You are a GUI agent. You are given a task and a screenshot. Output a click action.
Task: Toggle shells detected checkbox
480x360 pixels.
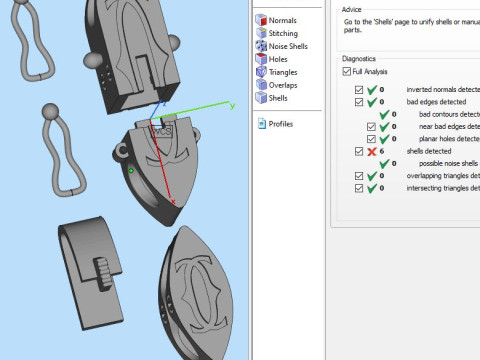point(359,151)
